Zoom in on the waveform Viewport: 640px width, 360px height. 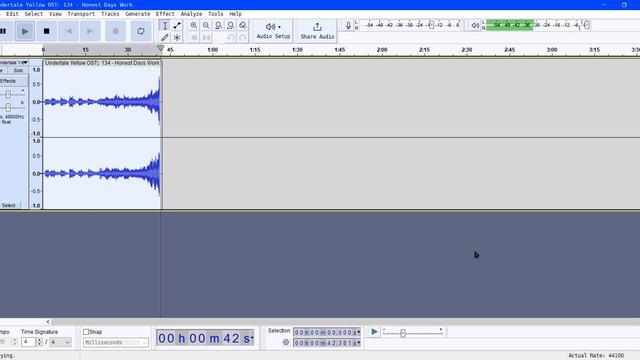pyautogui.click(x=194, y=25)
